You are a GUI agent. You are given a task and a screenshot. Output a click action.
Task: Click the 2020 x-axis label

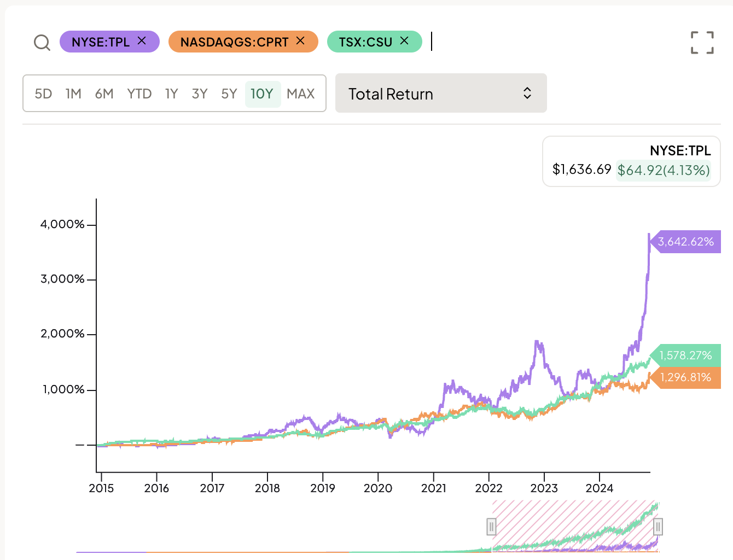click(x=378, y=488)
